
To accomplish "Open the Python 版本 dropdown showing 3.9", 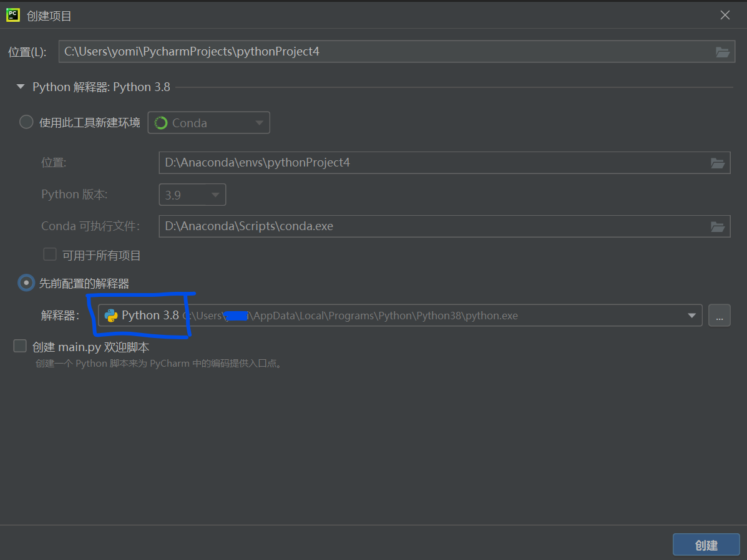I will [215, 194].
